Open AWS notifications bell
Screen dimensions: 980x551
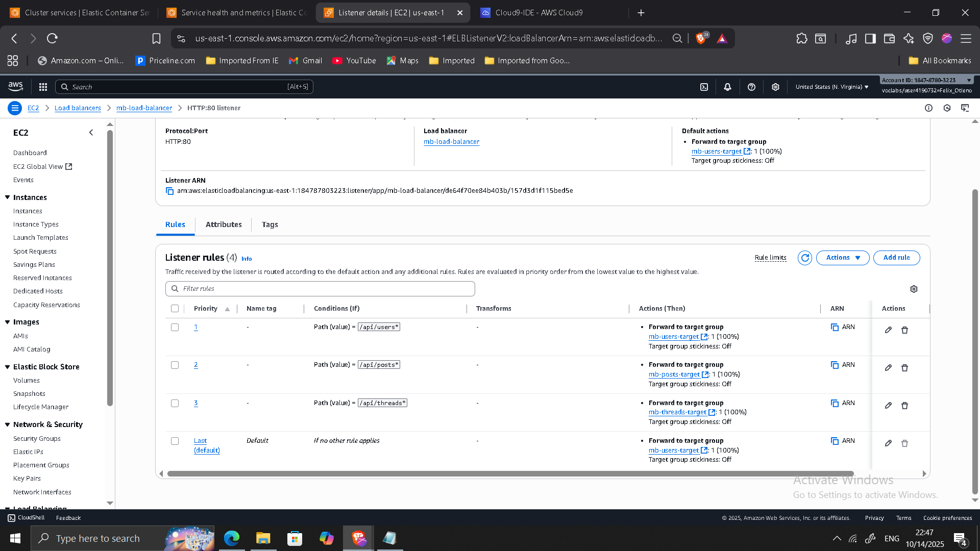tap(727, 87)
